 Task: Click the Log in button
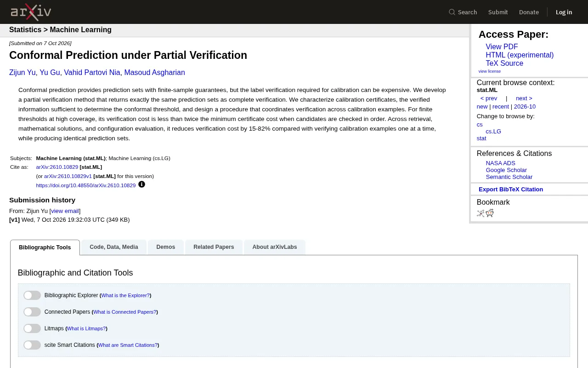click(564, 12)
